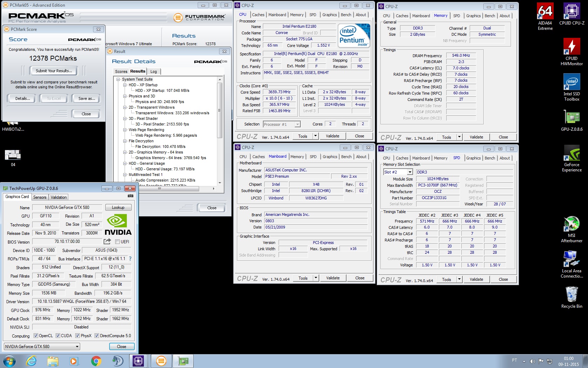Open the Log tab in Result Details
This screenshot has height=368, width=588.
[x=154, y=71]
